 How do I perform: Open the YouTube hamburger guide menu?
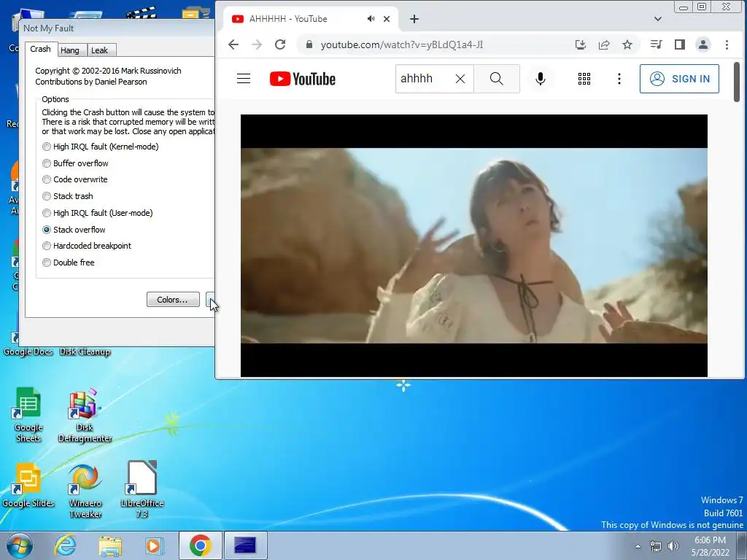244,79
